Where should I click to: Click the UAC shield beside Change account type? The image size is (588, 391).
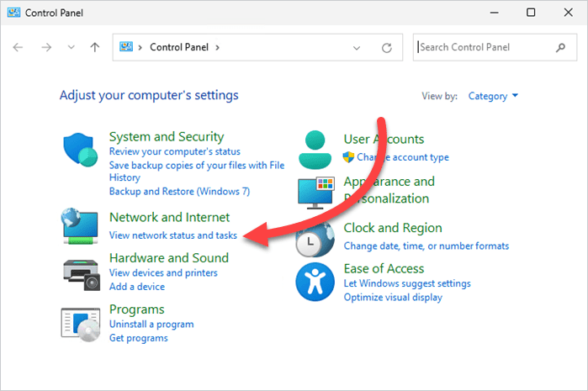[348, 157]
